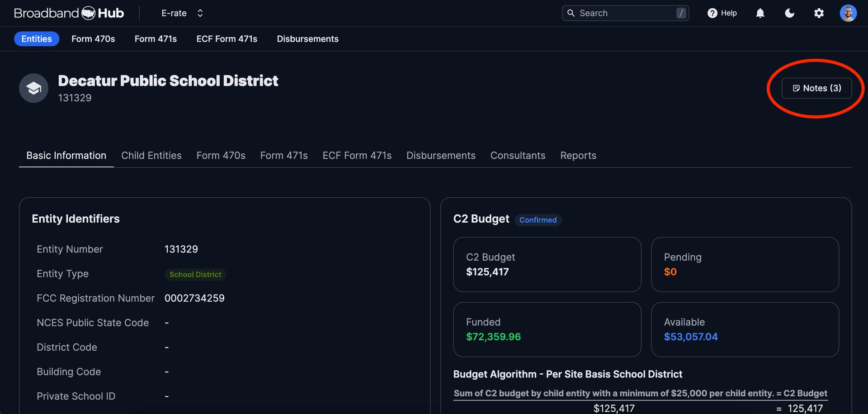Open the user profile avatar
This screenshot has height=414, width=868.
[848, 13]
